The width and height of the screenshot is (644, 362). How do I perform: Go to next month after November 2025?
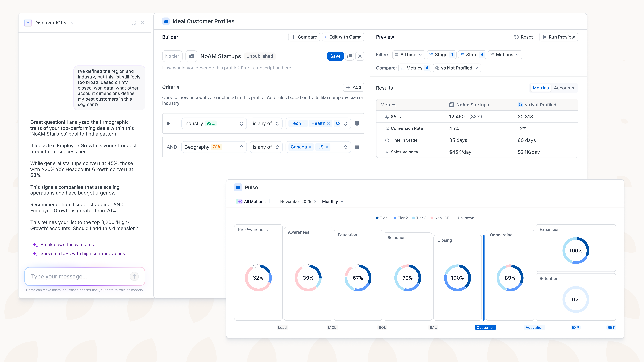(315, 202)
